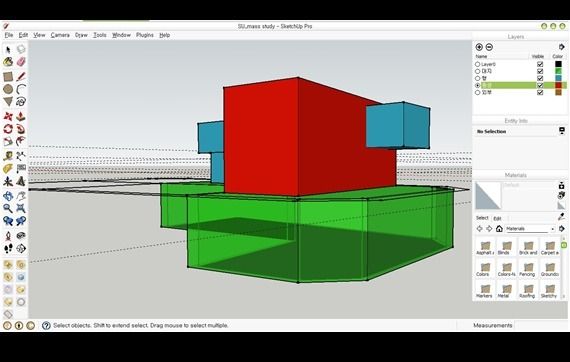This screenshot has width=570, height=362.
Task: Toggle visibility of the blue-colored layer
Action: (540, 78)
